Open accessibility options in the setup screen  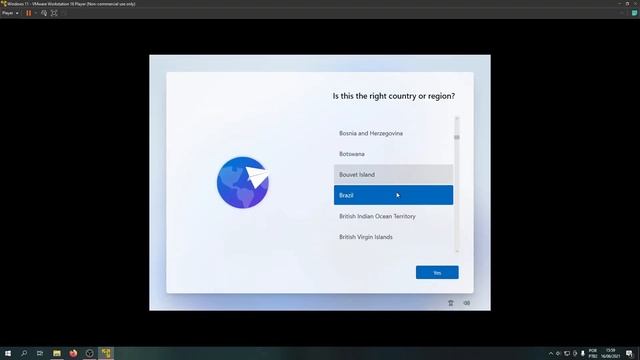click(x=451, y=303)
